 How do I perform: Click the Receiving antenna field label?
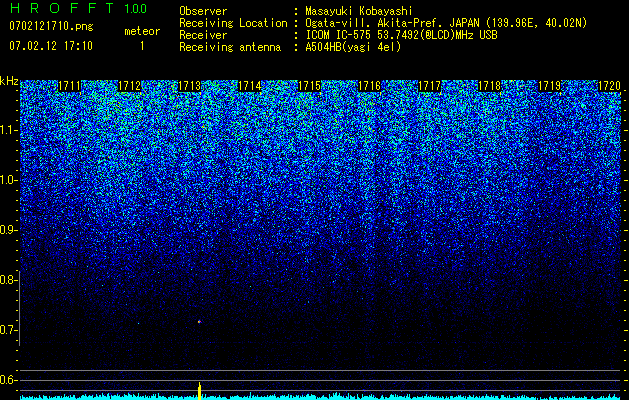coord(230,47)
